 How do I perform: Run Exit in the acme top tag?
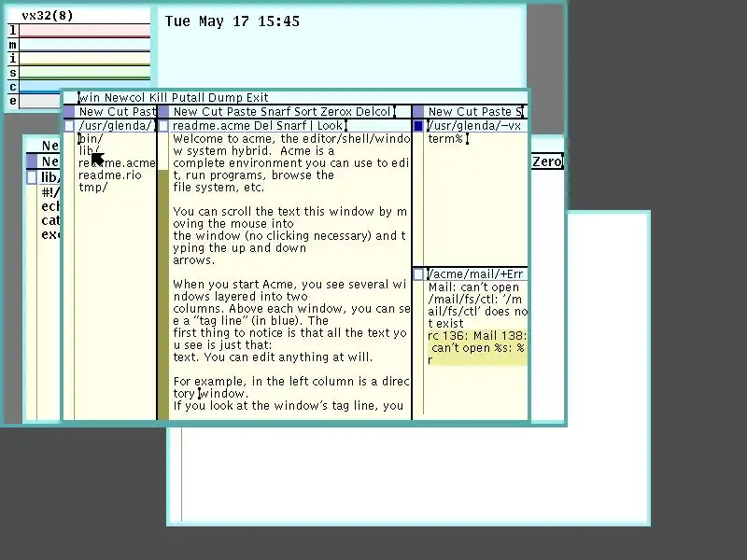point(258,98)
